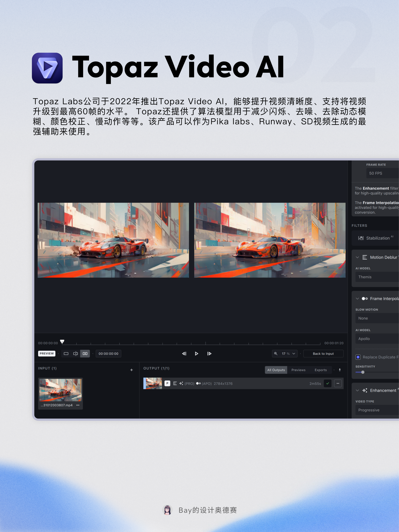Click the "FILTERS" section label
Viewport: 399px width, 532px height.
point(359,226)
